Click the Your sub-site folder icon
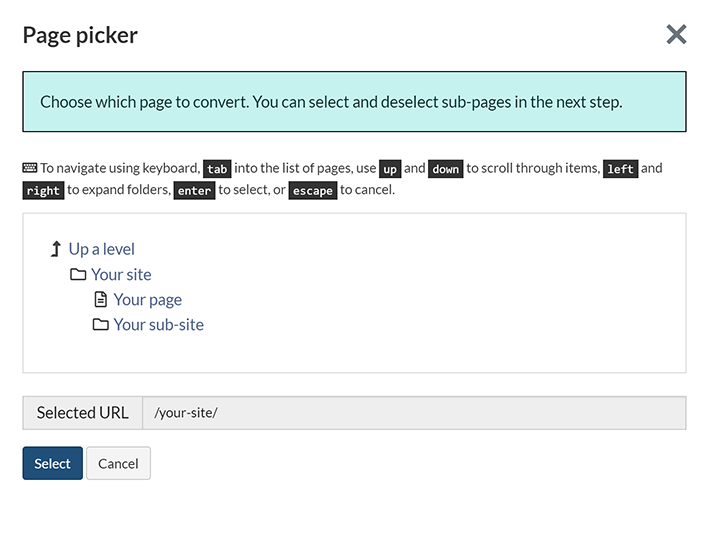Image resolution: width=709 pixels, height=542 pixels. point(100,324)
